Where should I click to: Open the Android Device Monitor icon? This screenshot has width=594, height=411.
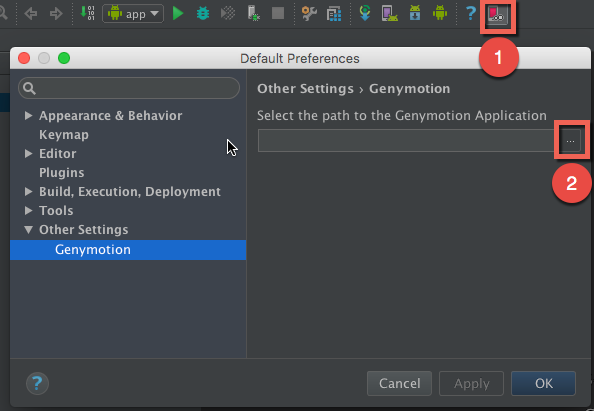[439, 13]
